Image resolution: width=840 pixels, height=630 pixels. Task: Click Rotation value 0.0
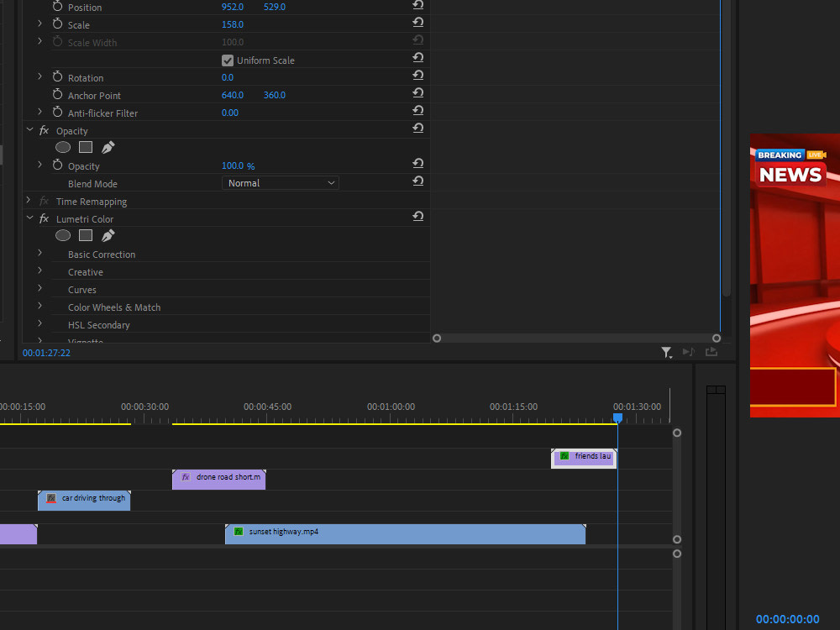click(227, 77)
